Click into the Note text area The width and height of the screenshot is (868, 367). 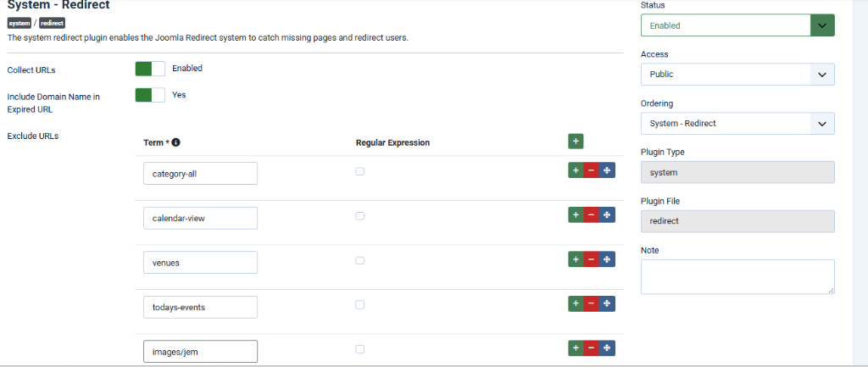click(x=737, y=276)
